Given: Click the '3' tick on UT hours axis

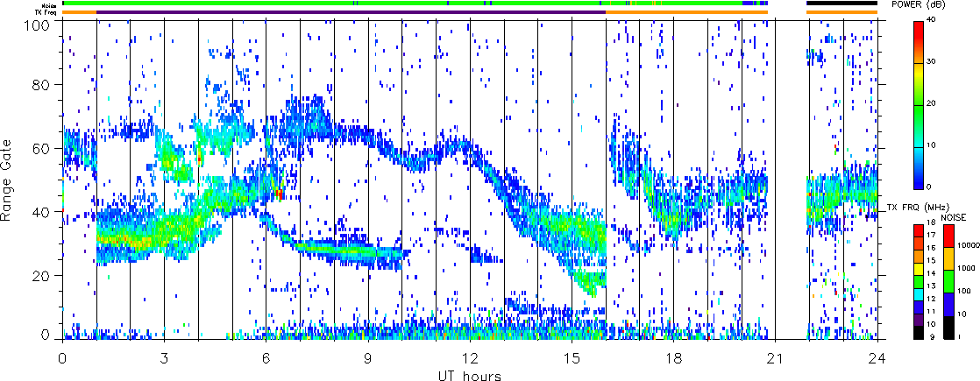Looking at the screenshot, I should (x=165, y=358).
